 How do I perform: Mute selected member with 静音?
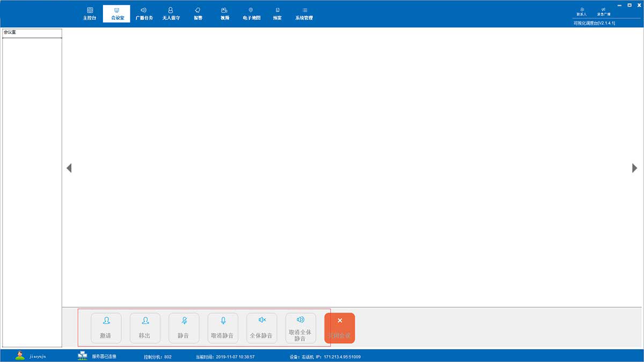(x=184, y=328)
